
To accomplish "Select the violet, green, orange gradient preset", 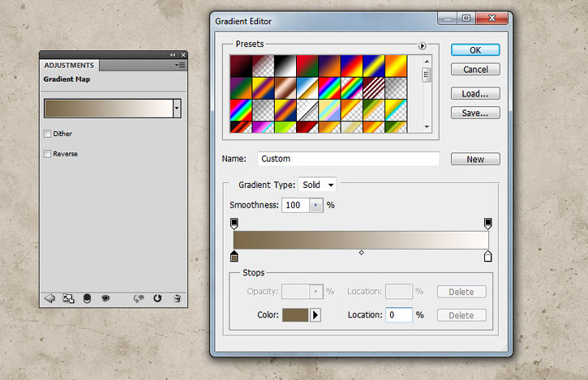I will (241, 88).
